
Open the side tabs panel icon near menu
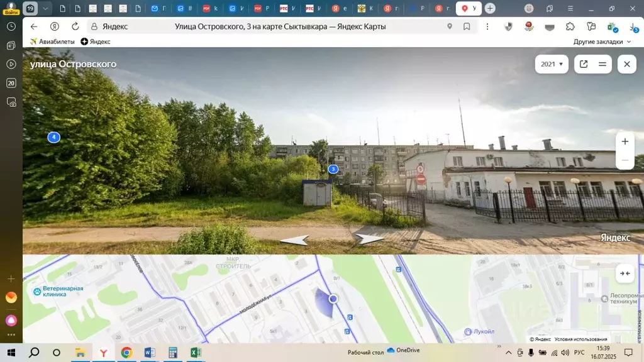coord(550,8)
